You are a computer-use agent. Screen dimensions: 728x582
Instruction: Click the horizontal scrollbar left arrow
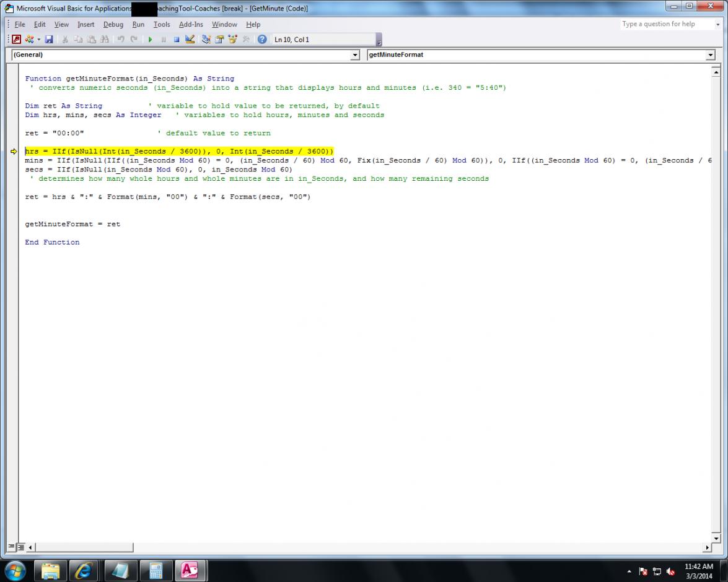coord(30,548)
